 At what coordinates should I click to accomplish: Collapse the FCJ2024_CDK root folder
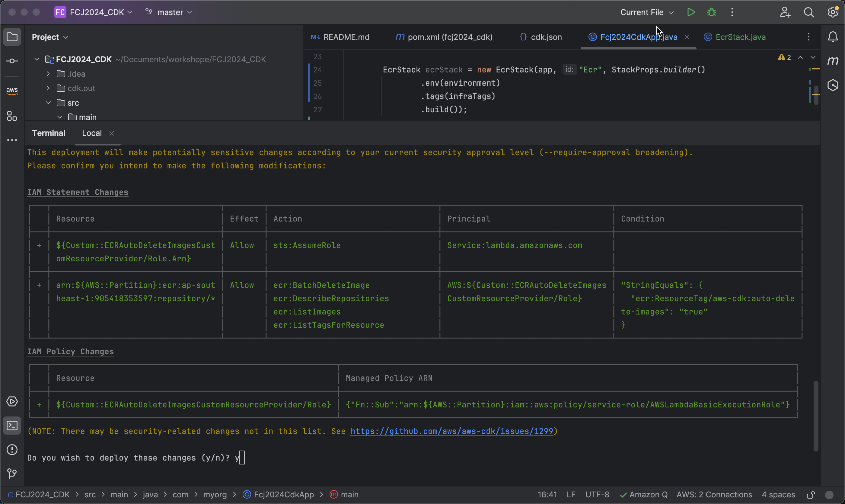point(37,59)
